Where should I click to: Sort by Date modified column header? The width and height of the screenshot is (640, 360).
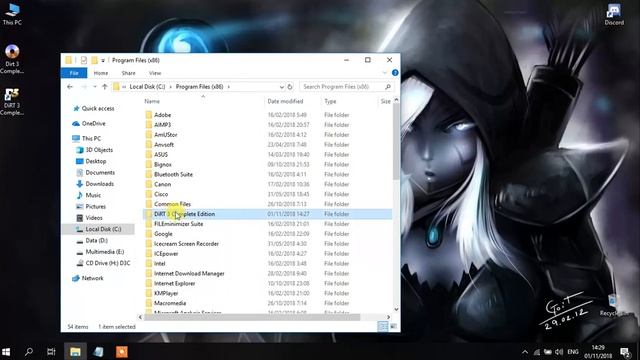(x=285, y=101)
